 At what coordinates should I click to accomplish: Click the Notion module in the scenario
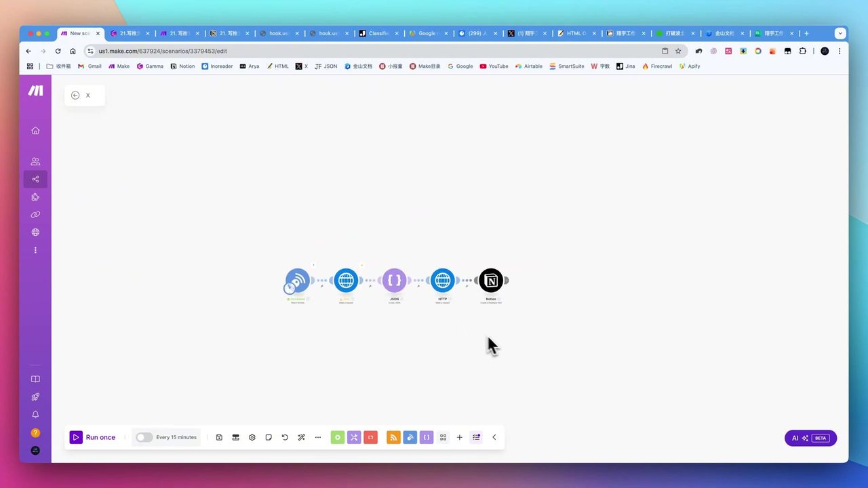[491, 281]
